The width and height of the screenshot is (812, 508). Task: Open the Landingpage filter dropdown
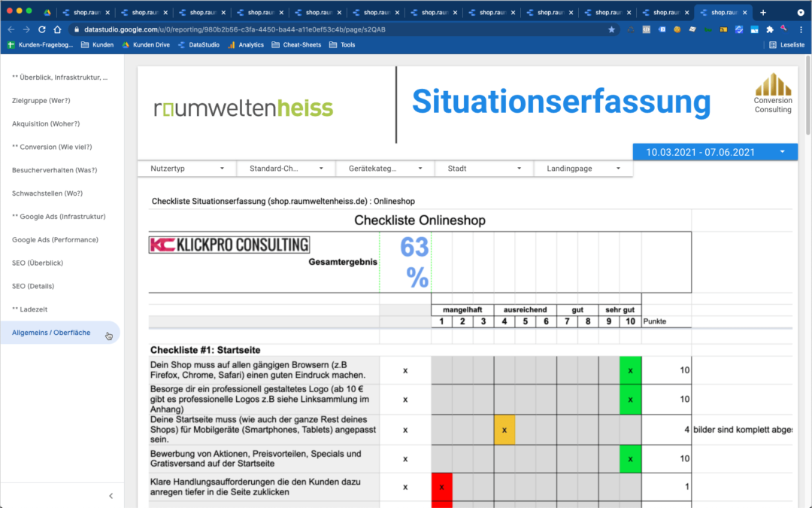tap(583, 169)
